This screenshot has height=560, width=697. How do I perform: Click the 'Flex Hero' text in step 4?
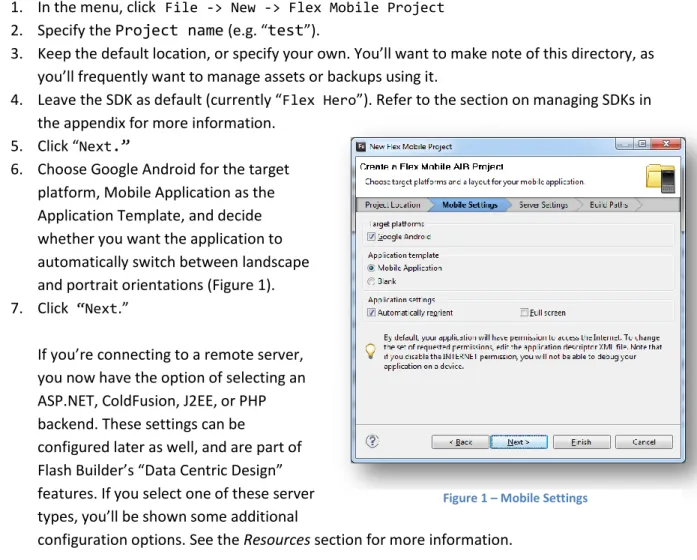(319, 100)
